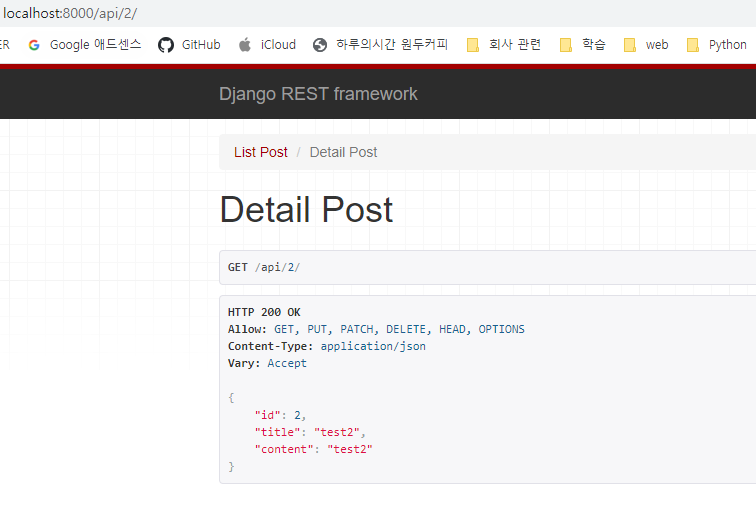Click the Detail Post breadcrumb item
The image size is (756, 532).
[343, 152]
